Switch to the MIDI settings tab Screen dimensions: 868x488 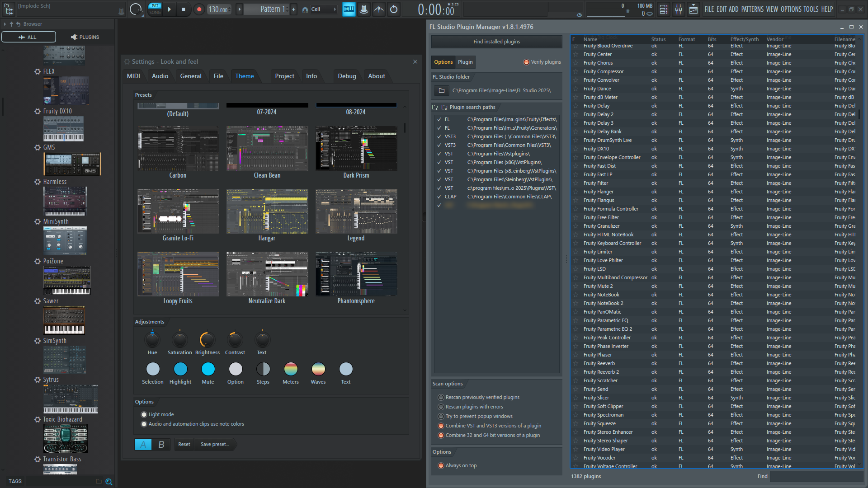[x=133, y=76]
